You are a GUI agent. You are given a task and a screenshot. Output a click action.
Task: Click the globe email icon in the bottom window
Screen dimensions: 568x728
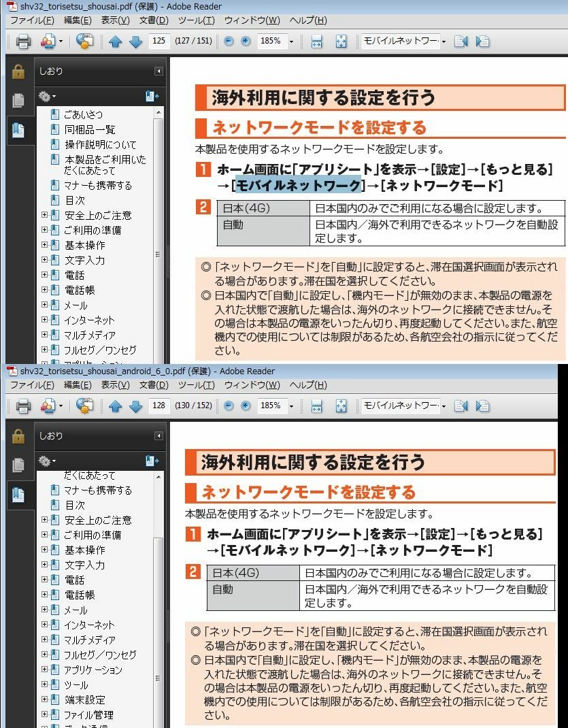coord(84,406)
